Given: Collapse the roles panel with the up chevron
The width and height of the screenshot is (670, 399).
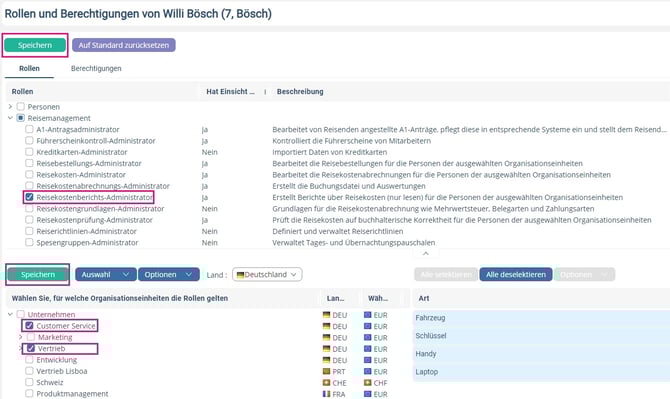Looking at the screenshot, I should pyautogui.click(x=426, y=253).
